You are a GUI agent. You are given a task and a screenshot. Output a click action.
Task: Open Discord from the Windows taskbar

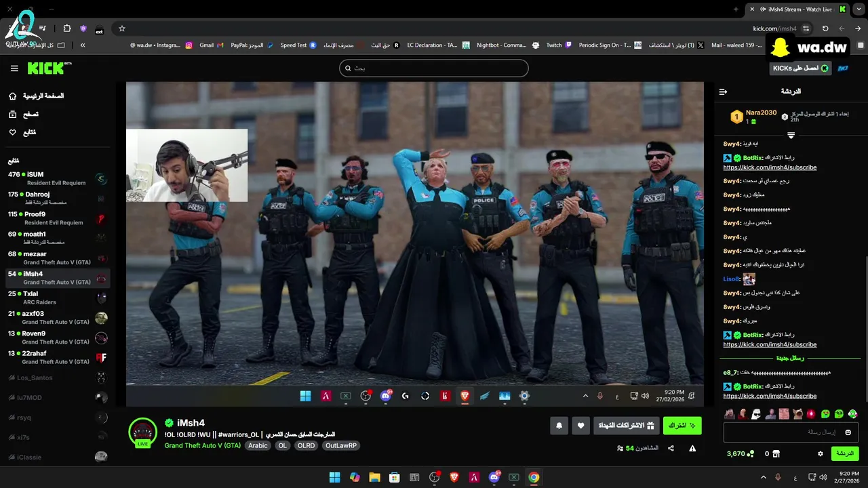494,477
